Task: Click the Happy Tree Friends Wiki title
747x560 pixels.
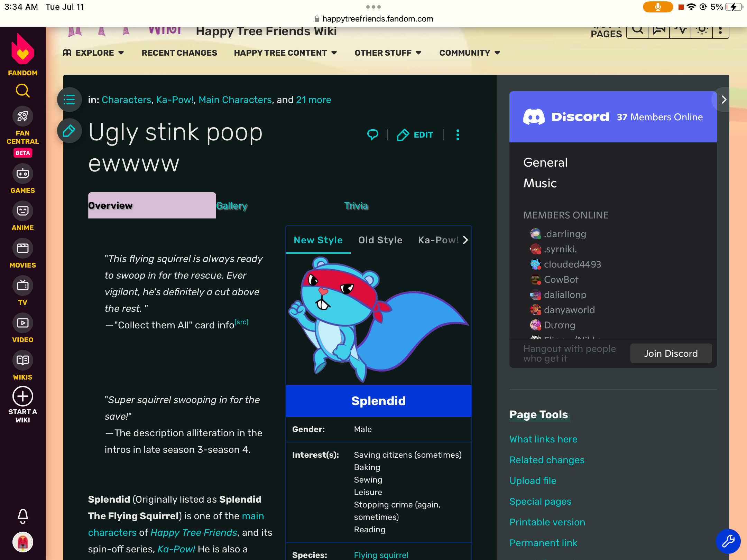Action: coord(266,31)
